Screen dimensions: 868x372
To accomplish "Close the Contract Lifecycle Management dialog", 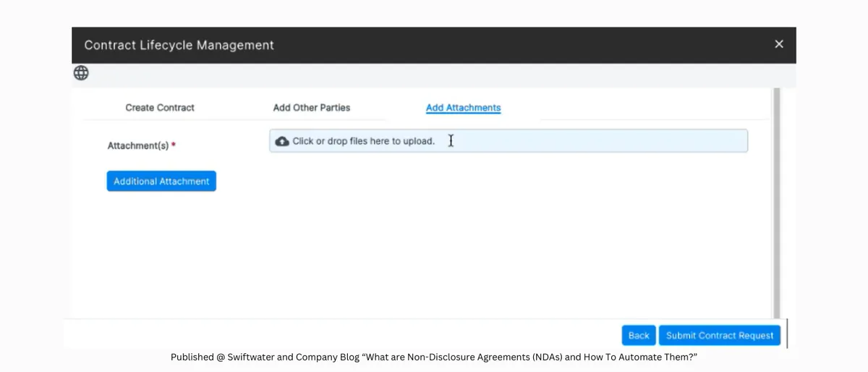I will click(x=779, y=44).
